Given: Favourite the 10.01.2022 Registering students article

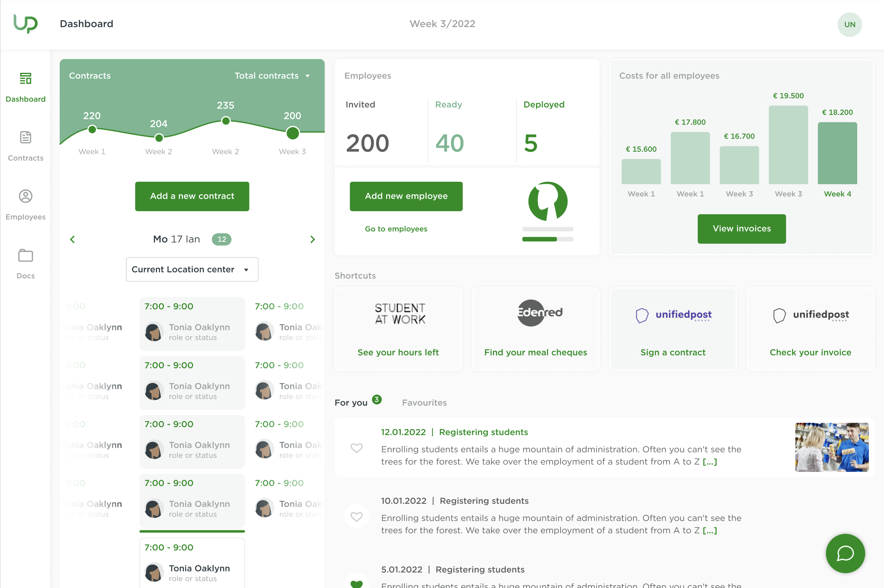Looking at the screenshot, I should [356, 516].
